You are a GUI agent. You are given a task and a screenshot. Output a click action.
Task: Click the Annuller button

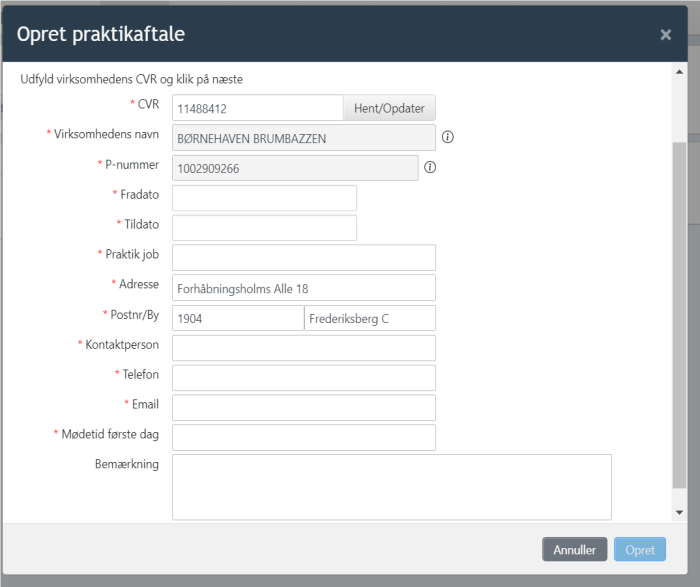pos(575,550)
